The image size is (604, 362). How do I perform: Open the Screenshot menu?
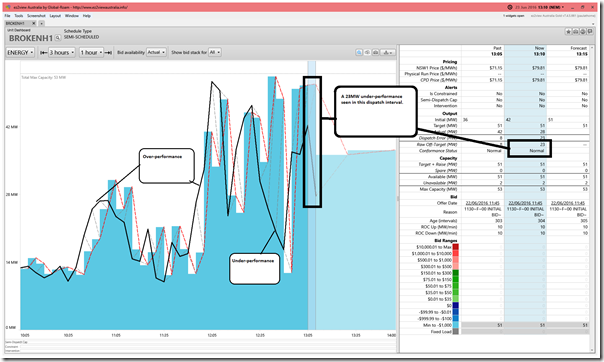(x=36, y=16)
